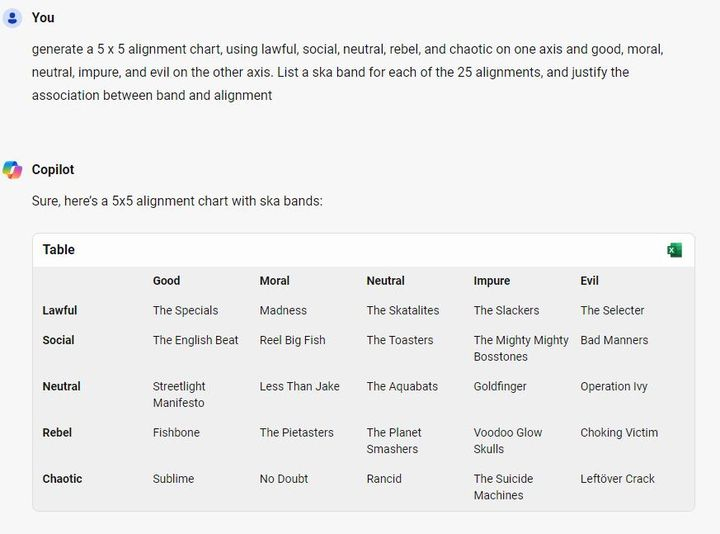The height and width of the screenshot is (534, 720).
Task: Click Leftöver Crack in the table
Action: pos(617,478)
